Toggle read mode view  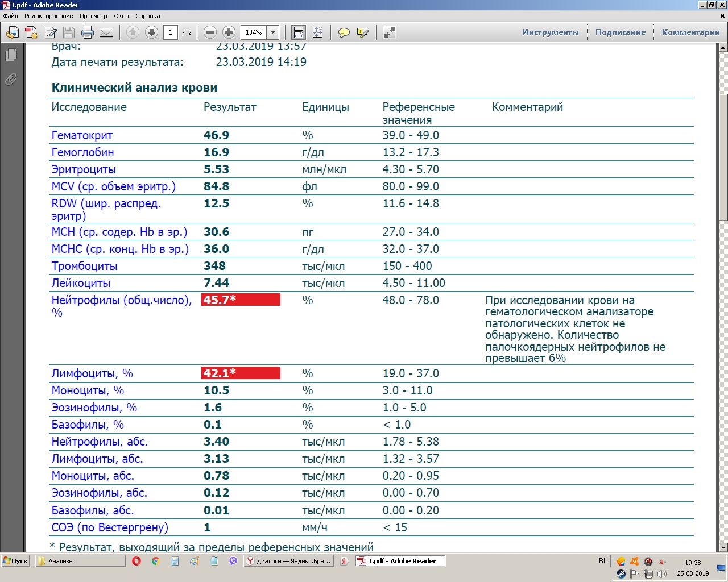pos(390,32)
